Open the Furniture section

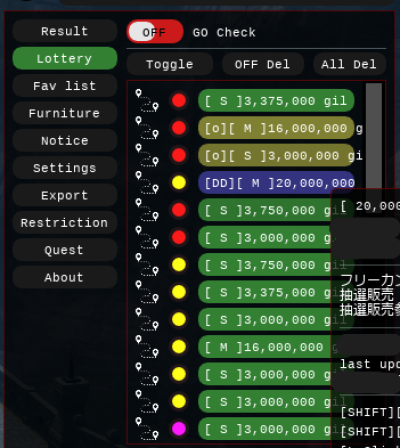[x=65, y=113]
